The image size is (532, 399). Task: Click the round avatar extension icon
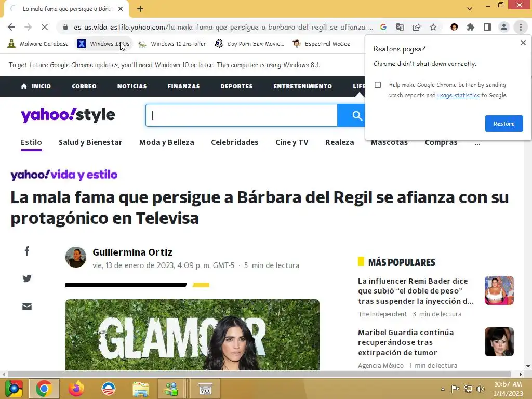(x=454, y=27)
